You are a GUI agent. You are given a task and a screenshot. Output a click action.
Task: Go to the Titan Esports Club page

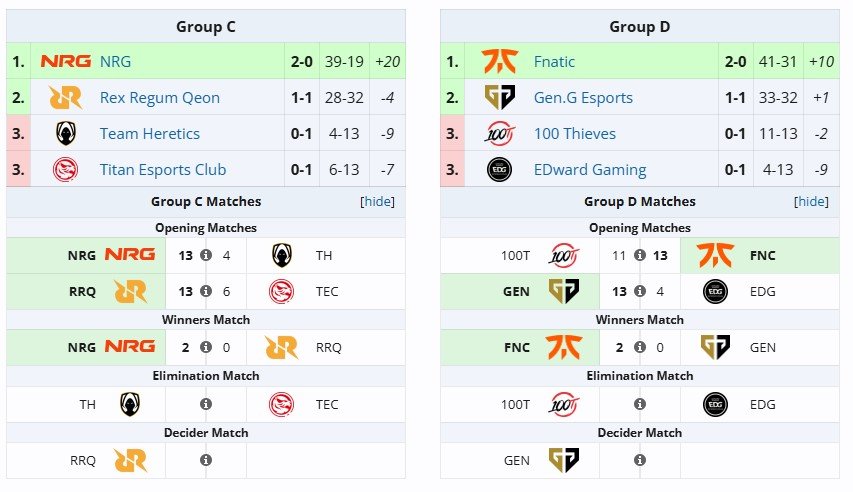[163, 169]
